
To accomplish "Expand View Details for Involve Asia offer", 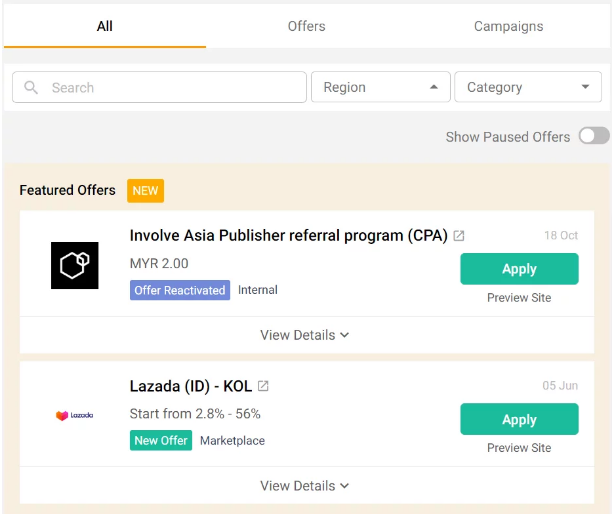I will click(304, 335).
